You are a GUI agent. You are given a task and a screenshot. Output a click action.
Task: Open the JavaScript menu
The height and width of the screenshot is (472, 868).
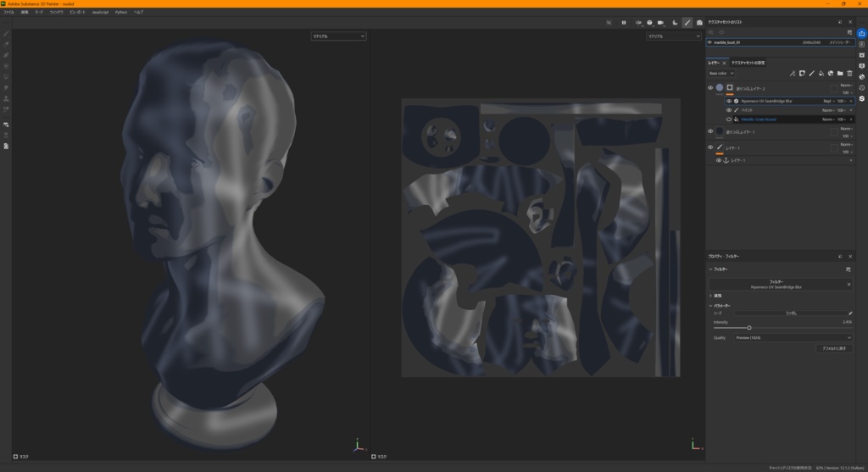[100, 12]
